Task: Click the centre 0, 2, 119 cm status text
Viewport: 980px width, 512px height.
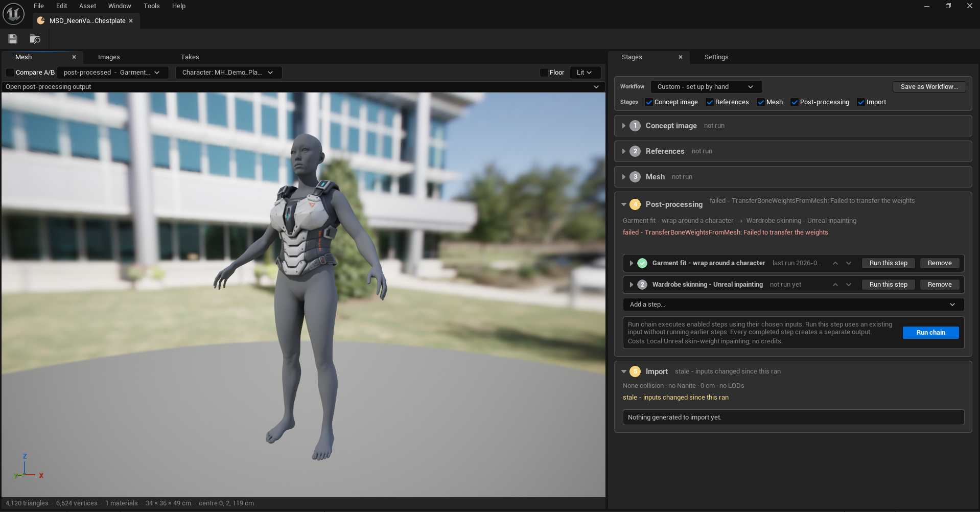Action: point(226,503)
